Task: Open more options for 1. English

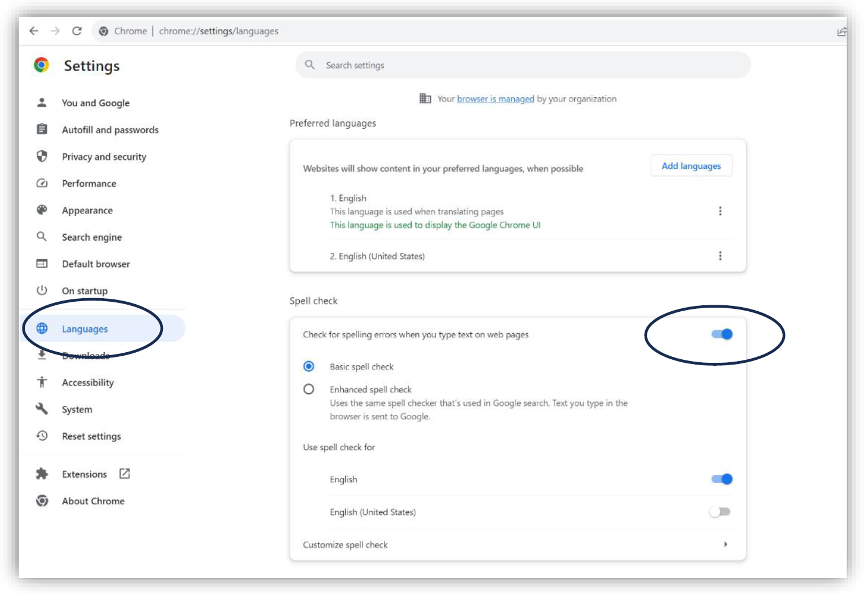Action: pos(720,211)
